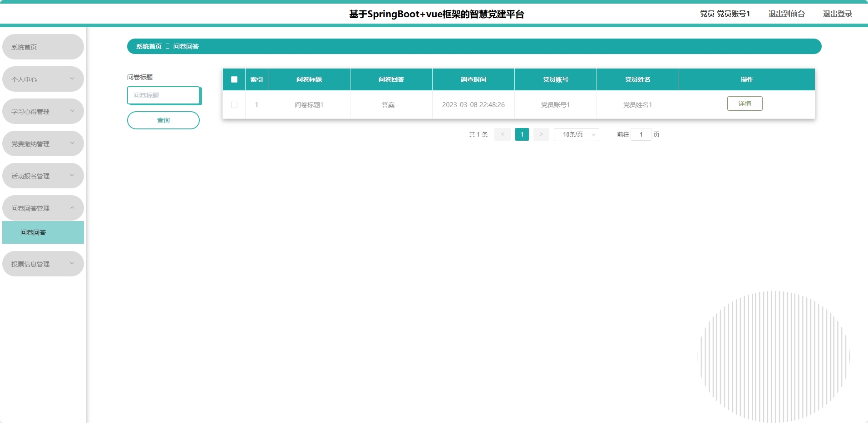
Task: Click the 党员姓名1 table cell
Action: pyautogui.click(x=638, y=105)
